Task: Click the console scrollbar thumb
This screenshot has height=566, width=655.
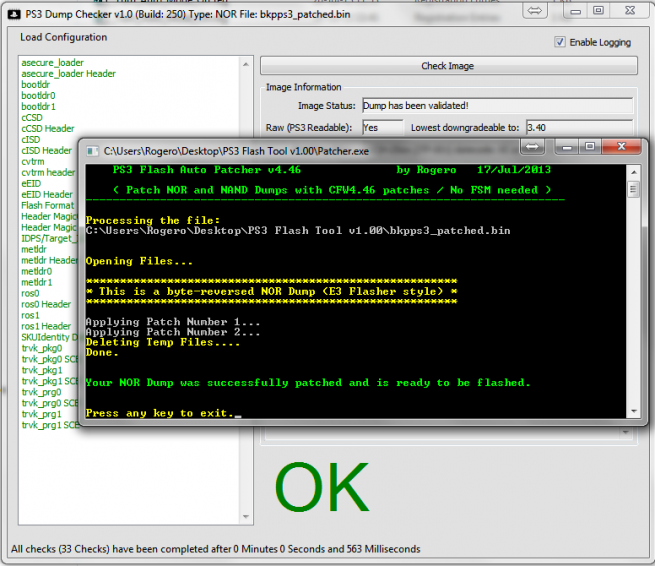Action: 633,190
